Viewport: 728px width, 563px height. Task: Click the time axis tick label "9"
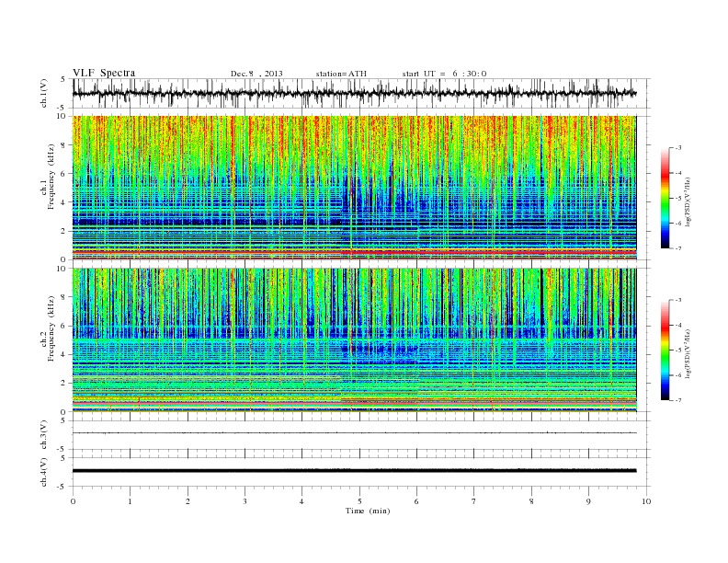(x=588, y=501)
